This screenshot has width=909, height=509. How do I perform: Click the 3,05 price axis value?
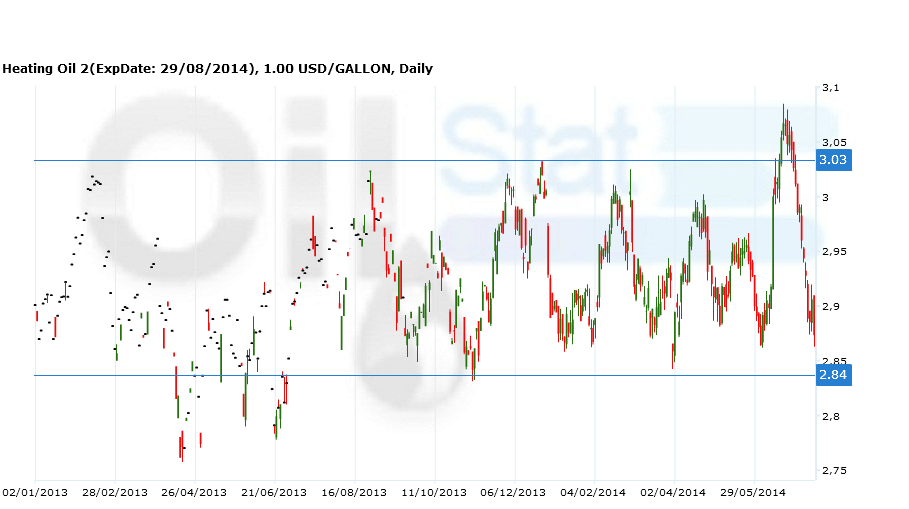(832, 143)
